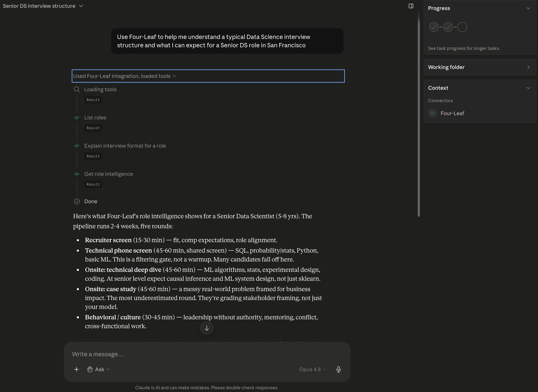The height and width of the screenshot is (392, 538).
Task: Show Result for List roles
Action: pos(93,128)
